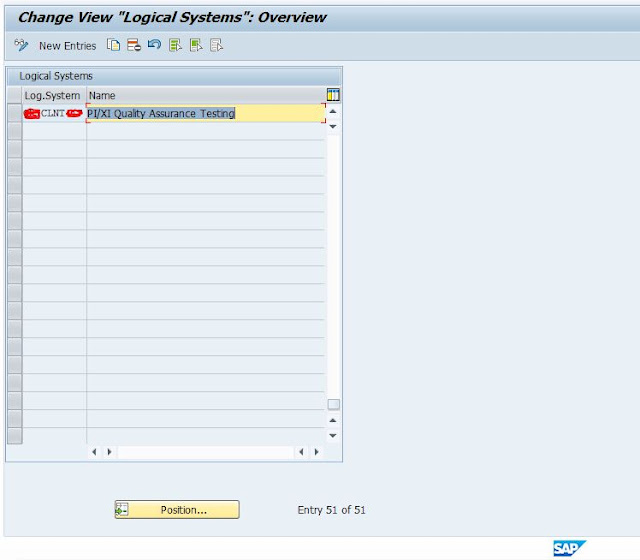
Task: Click the "Entry 51 of 51" text
Action: pyautogui.click(x=331, y=510)
